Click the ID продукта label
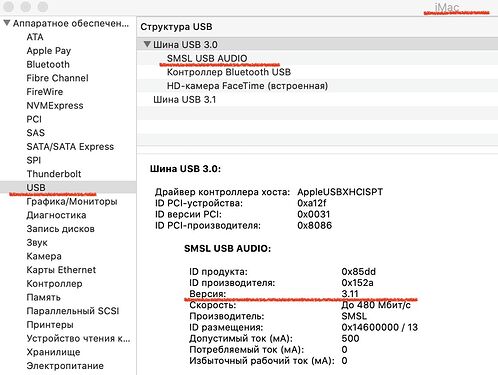 click(x=218, y=272)
